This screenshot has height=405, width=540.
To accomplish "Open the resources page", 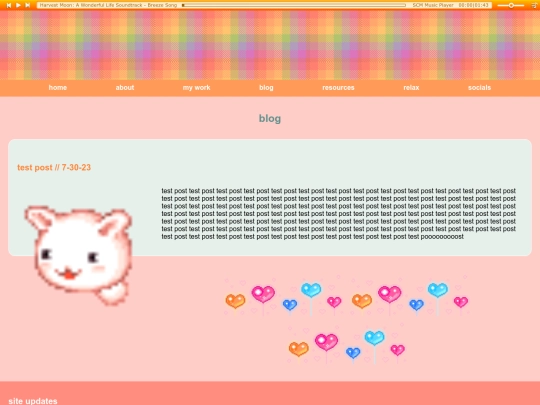I will 338,87.
